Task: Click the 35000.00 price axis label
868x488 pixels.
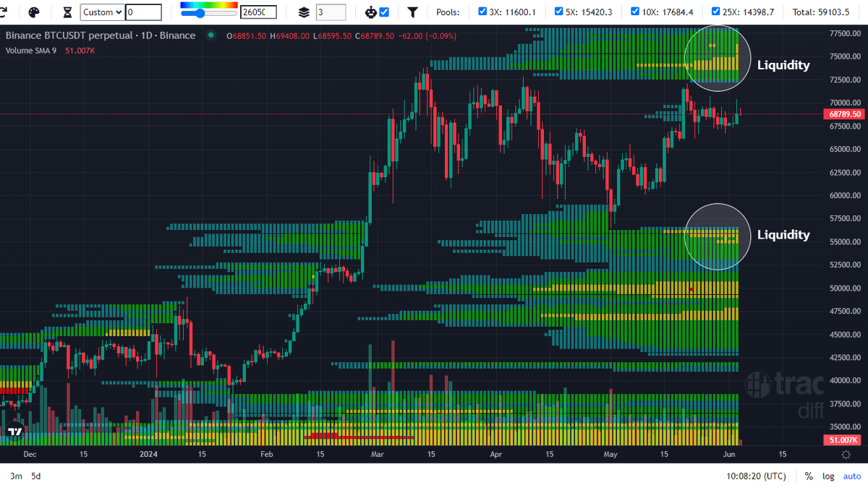Action: [845, 427]
